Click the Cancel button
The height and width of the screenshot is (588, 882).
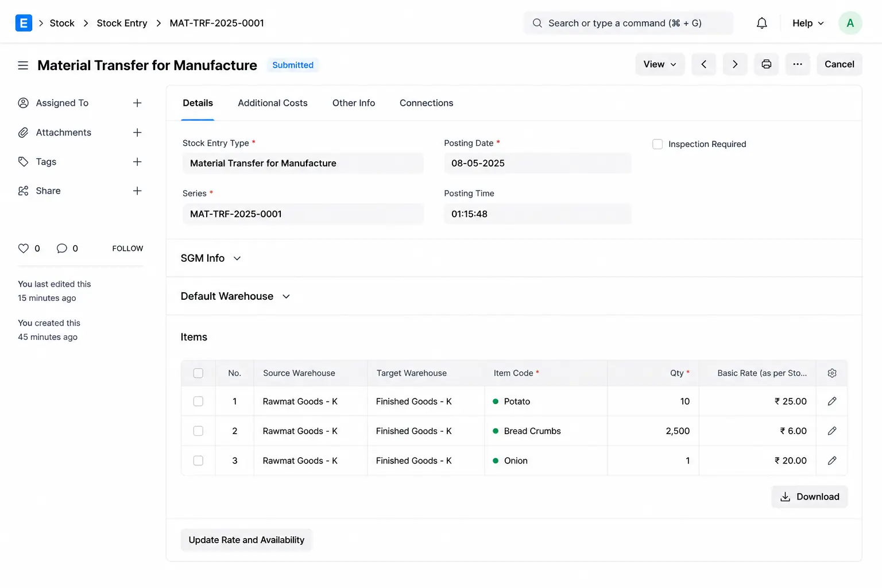[x=840, y=64]
